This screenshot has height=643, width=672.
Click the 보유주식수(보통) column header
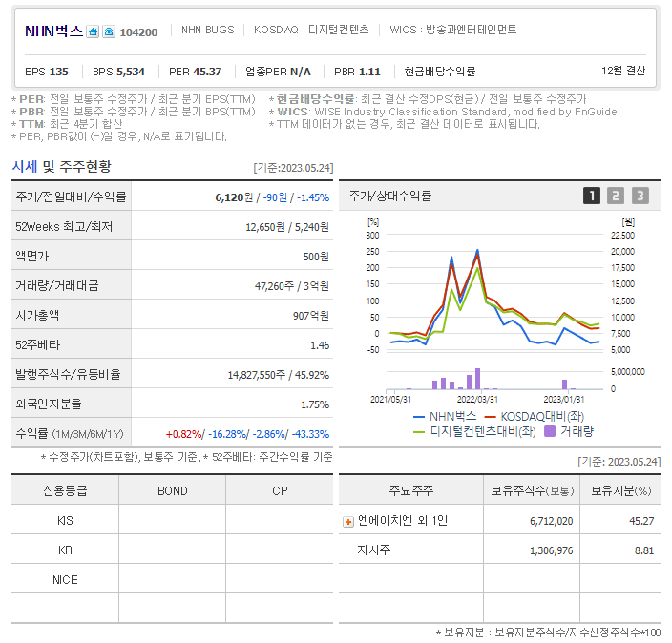coord(532,490)
